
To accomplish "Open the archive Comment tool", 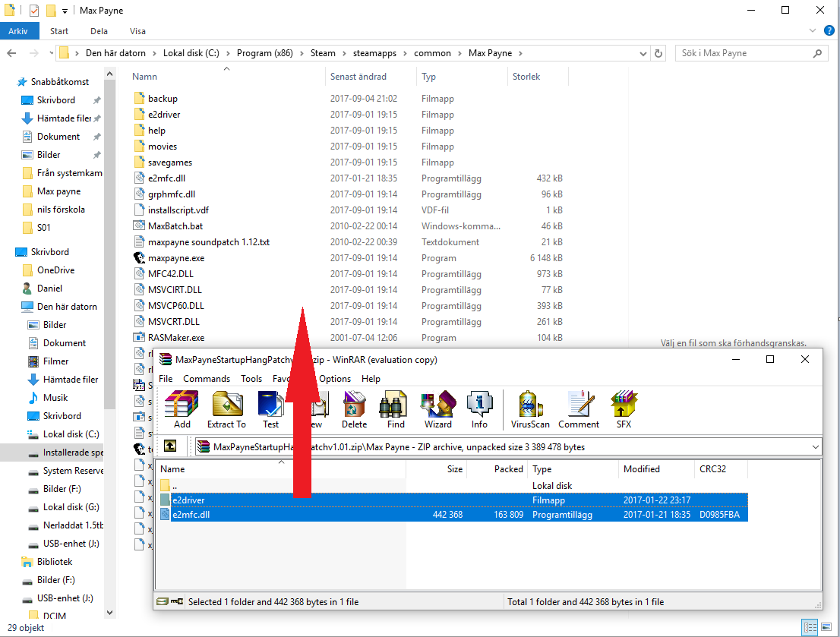I will click(x=579, y=410).
